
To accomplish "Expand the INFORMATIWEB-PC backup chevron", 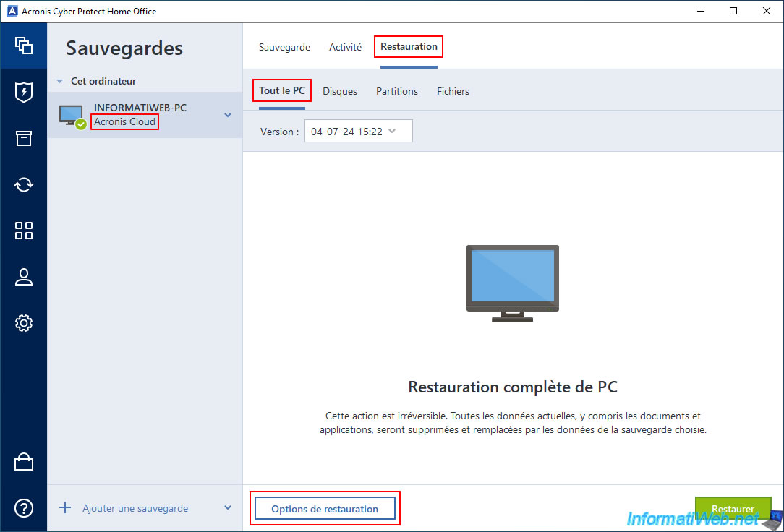I will tap(228, 115).
